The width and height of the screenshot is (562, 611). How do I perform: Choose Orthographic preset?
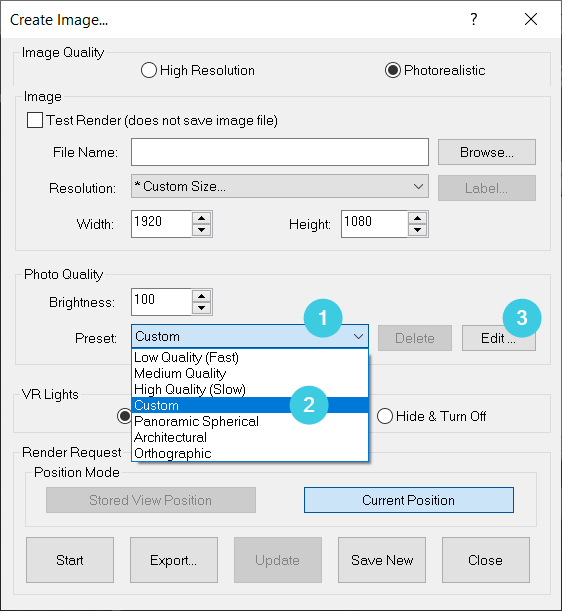click(250, 453)
